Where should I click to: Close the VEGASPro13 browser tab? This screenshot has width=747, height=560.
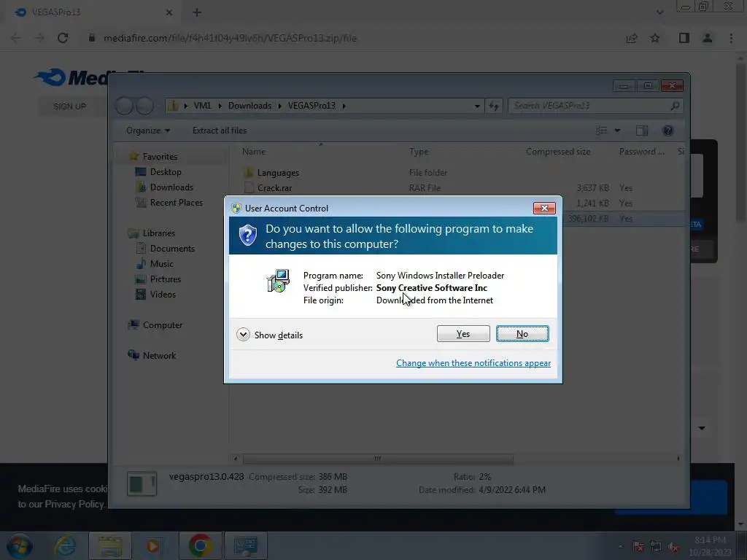[169, 12]
